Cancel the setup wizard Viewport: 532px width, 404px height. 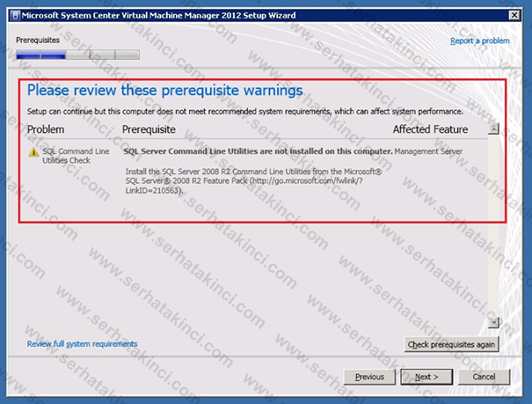point(484,377)
